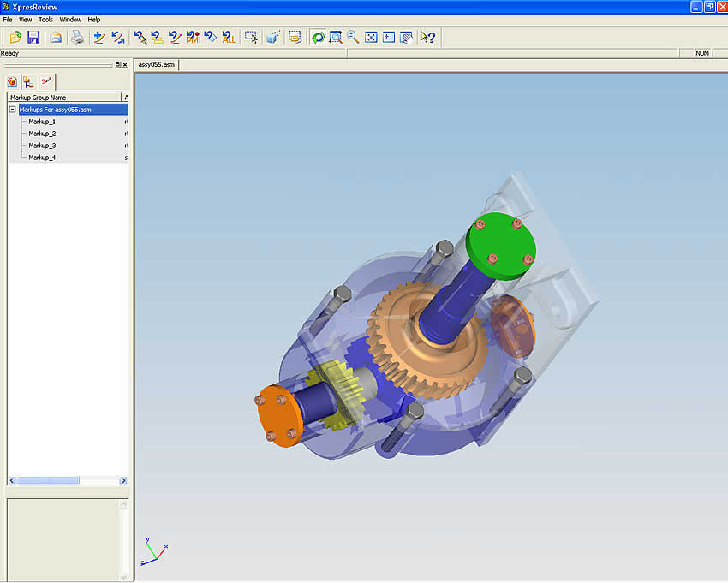Viewport: 728px width, 583px height.
Task: Open the File menu
Action: (8, 20)
